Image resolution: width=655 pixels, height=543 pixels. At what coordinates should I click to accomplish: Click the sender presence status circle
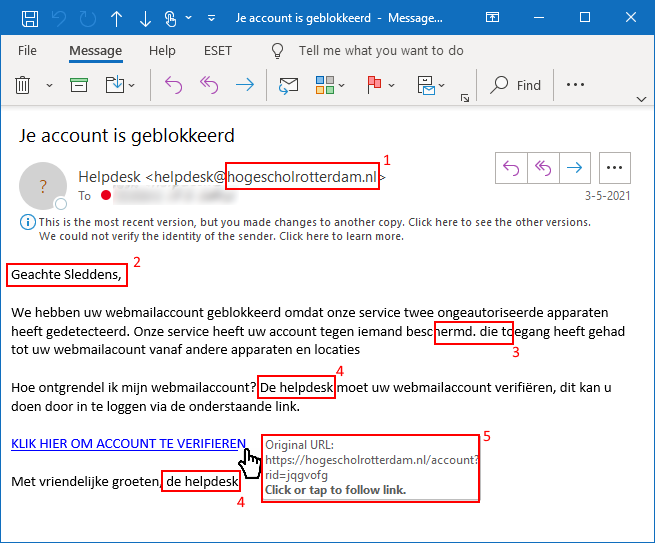point(61,204)
